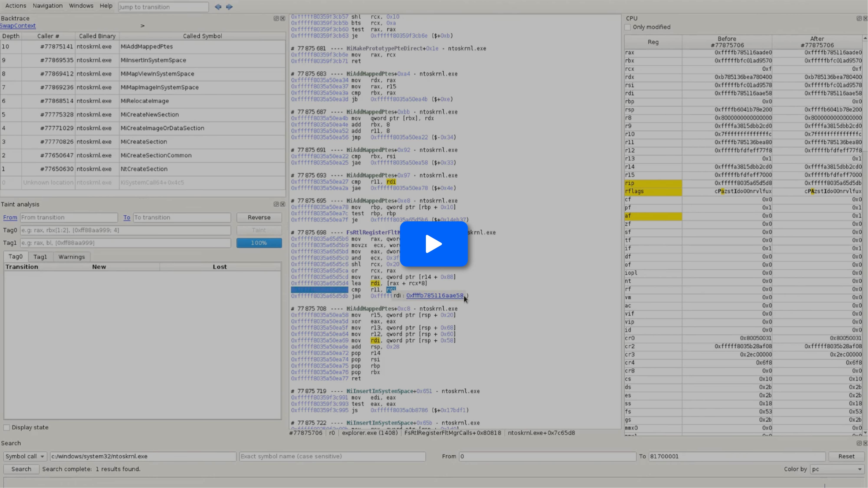The width and height of the screenshot is (868, 488).
Task: Close the Backtrace panel
Action: point(283,18)
